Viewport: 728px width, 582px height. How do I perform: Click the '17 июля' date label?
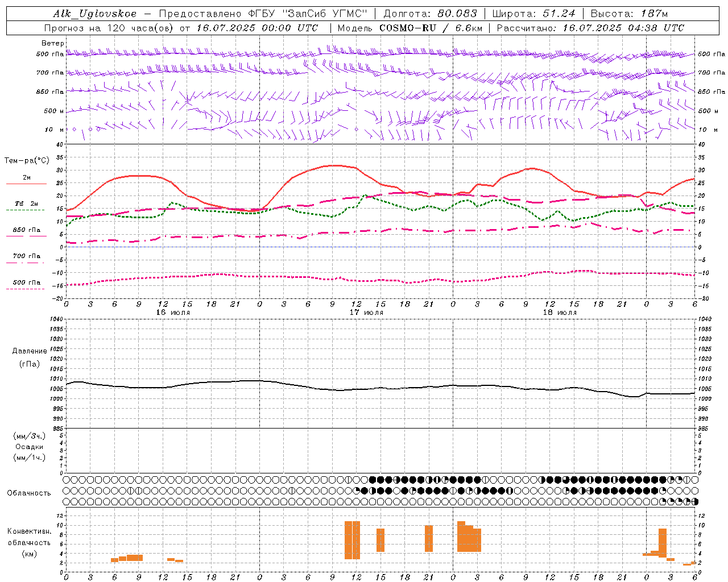pos(366,313)
